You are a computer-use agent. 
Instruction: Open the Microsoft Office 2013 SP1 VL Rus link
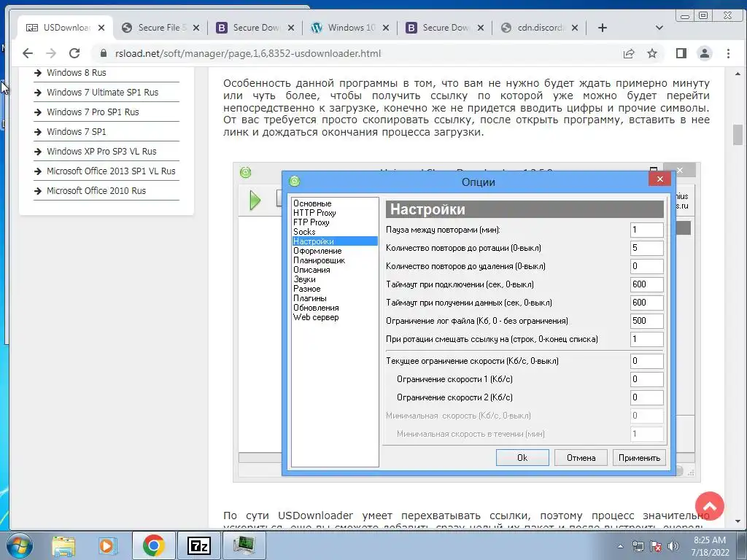pyautogui.click(x=111, y=171)
